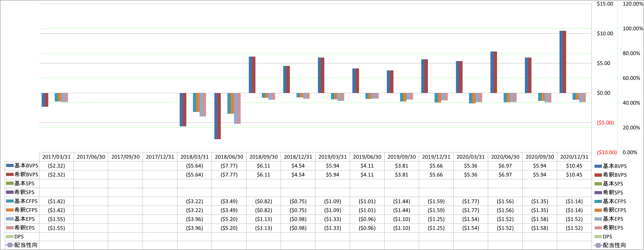Screen dimensions: 644x250
Task: Click the 80.00% secondary axis label
Action: [631, 53]
